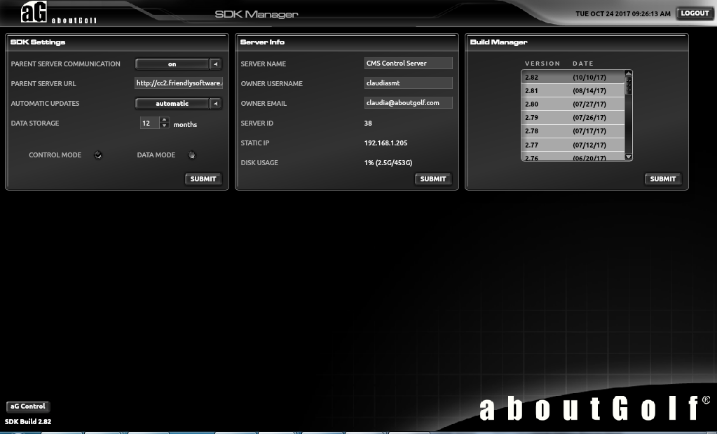Click the build list scroll down arrow
This screenshot has height=434, width=717.
628,157
